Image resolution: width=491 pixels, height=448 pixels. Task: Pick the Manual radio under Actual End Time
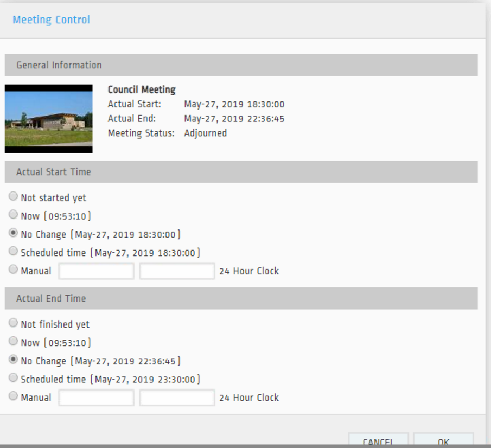[x=13, y=396]
